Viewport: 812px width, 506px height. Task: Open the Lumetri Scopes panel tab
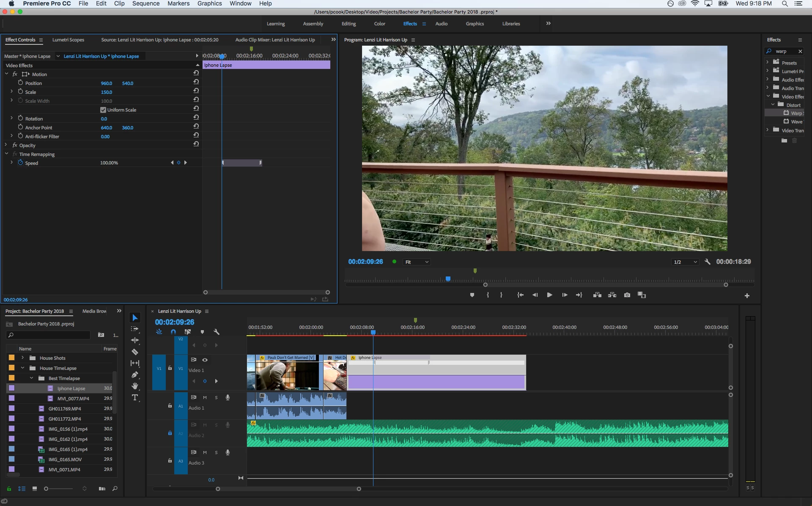(68, 40)
